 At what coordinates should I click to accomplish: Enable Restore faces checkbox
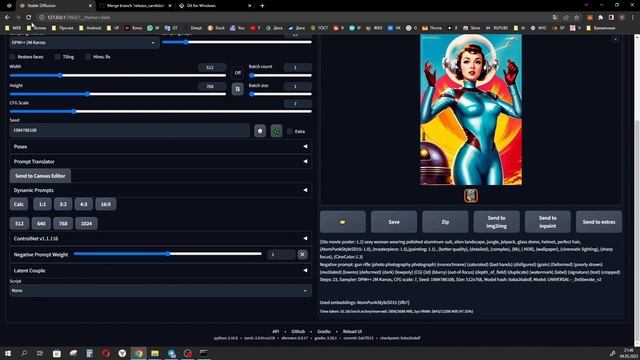(x=13, y=57)
